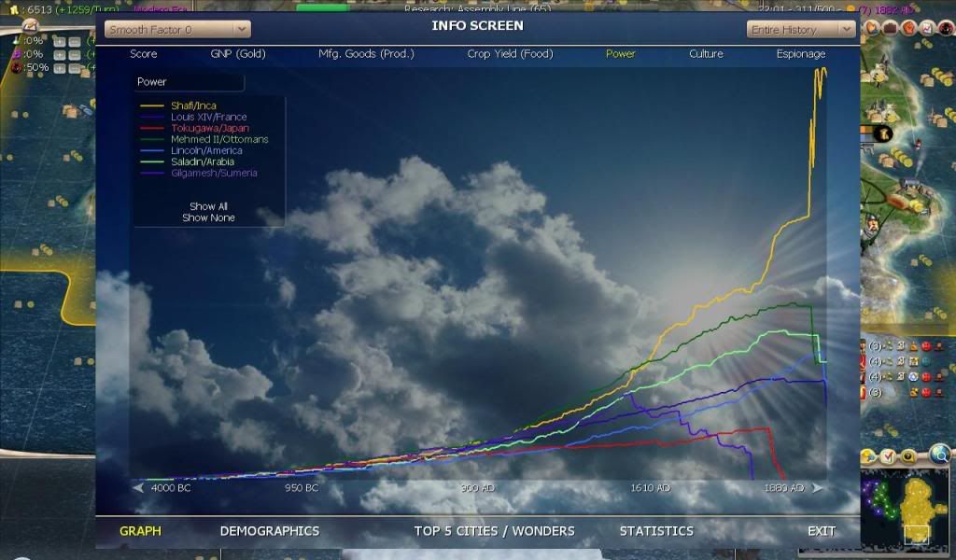Click the globe view magnifier icon
Screen dimensions: 956x560
(x=940, y=454)
